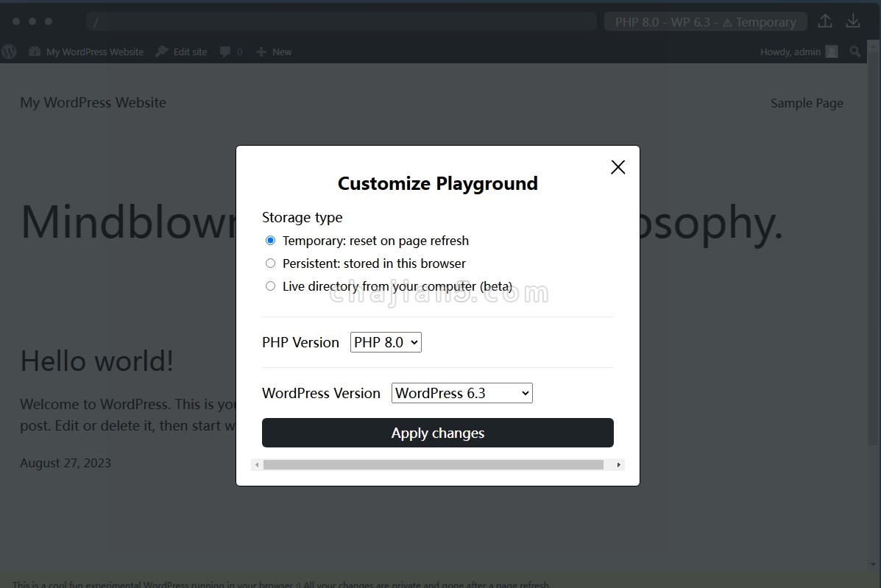The image size is (881, 588).
Task: Open the PHP Version dropdown
Action: (x=386, y=342)
